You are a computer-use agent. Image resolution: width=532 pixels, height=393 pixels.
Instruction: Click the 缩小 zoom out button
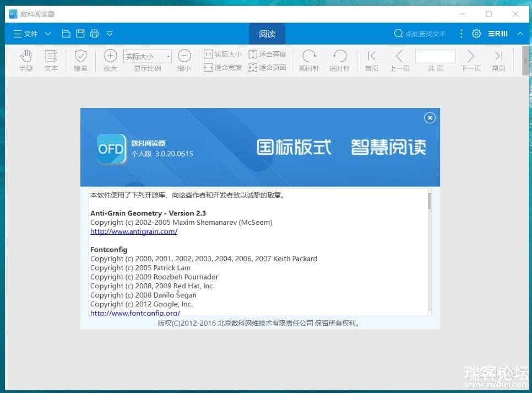[184, 61]
